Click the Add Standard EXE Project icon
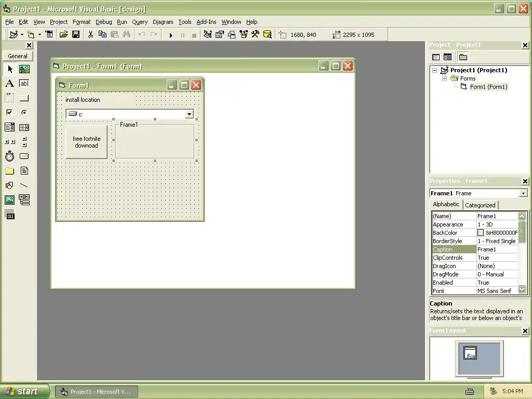The width and height of the screenshot is (532, 399). point(14,35)
